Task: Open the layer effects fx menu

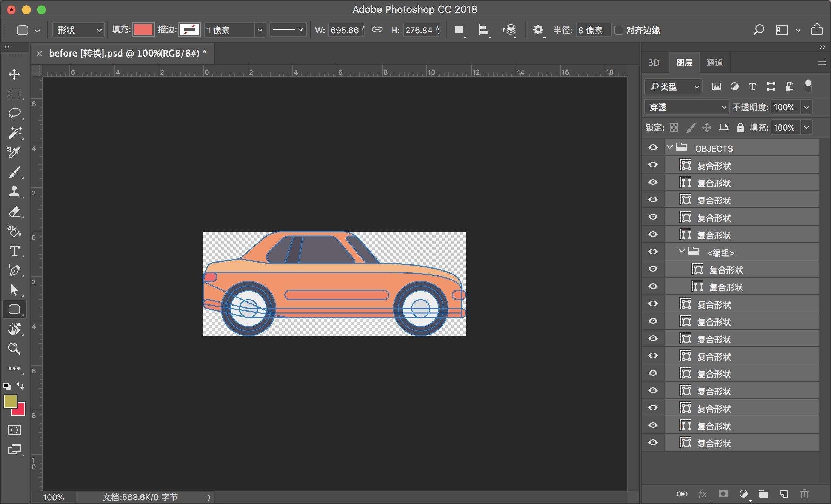Action: click(702, 494)
